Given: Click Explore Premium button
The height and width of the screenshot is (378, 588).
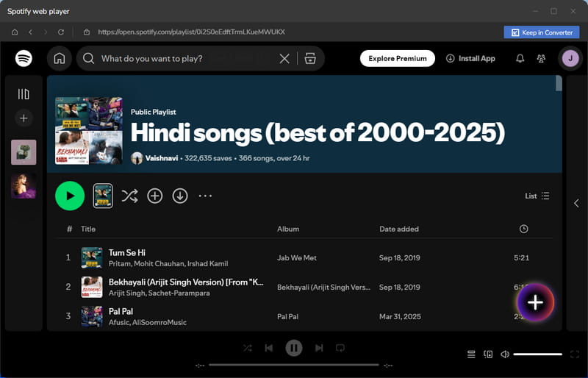Looking at the screenshot, I should pos(398,58).
